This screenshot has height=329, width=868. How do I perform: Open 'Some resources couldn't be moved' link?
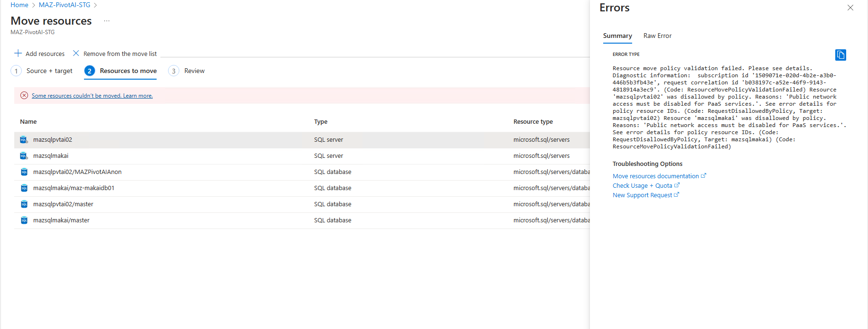[92, 96]
